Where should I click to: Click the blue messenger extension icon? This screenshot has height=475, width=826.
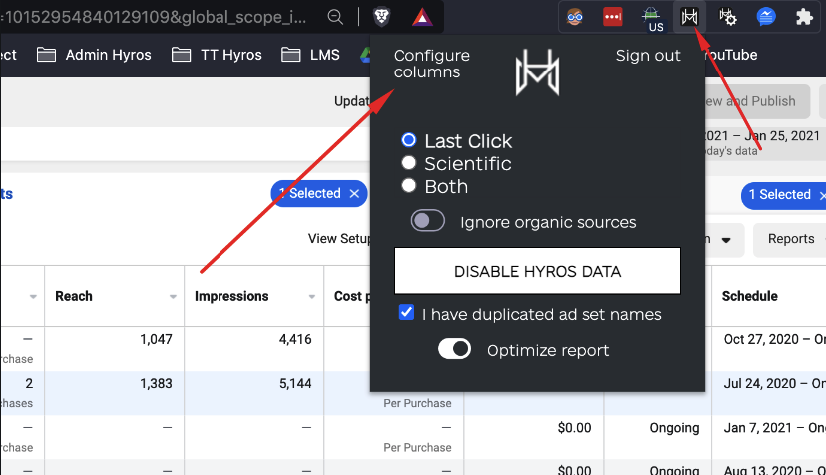[x=765, y=17]
